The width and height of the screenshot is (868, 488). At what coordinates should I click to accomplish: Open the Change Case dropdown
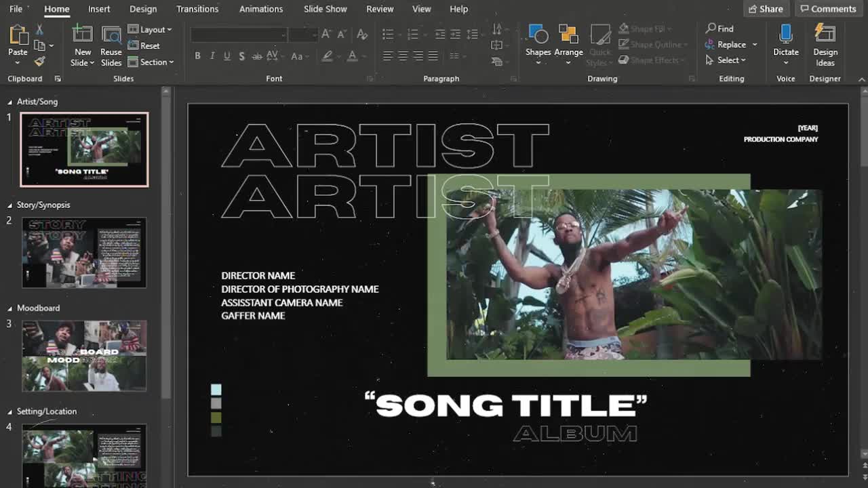[x=299, y=56]
